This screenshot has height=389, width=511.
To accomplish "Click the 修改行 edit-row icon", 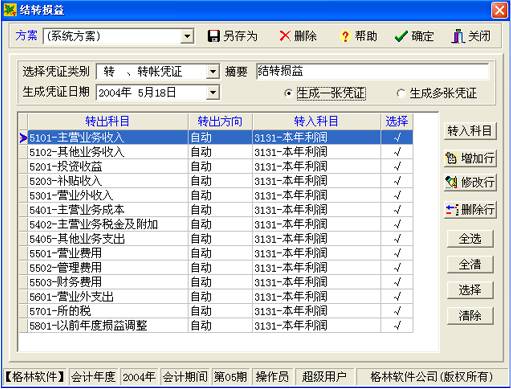I will [x=451, y=182].
